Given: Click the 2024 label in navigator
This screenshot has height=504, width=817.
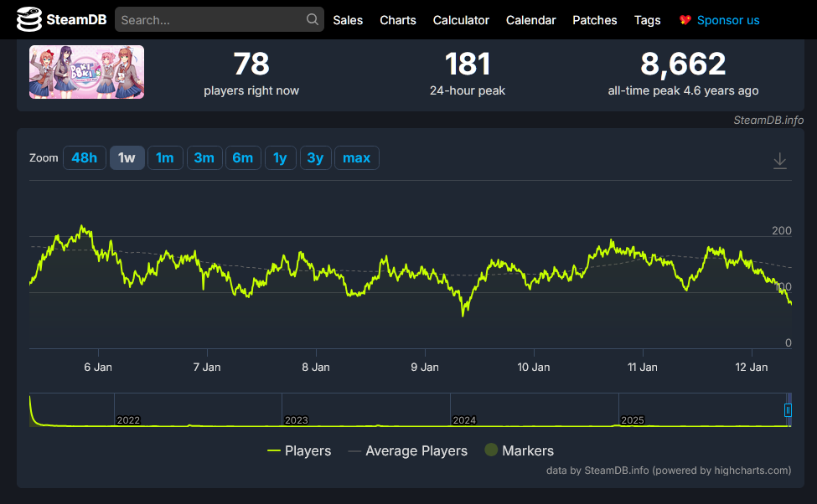Looking at the screenshot, I should [x=464, y=420].
